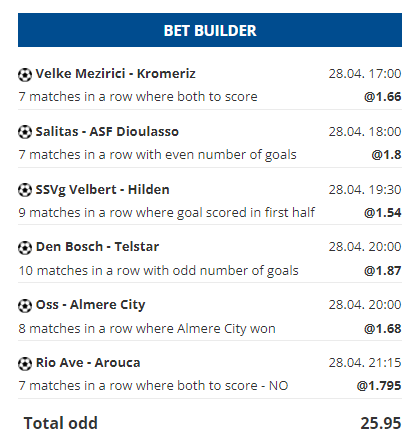This screenshot has width=420, height=447.
Task: Select the @1.68 Almere City won odds
Action: click(x=383, y=329)
